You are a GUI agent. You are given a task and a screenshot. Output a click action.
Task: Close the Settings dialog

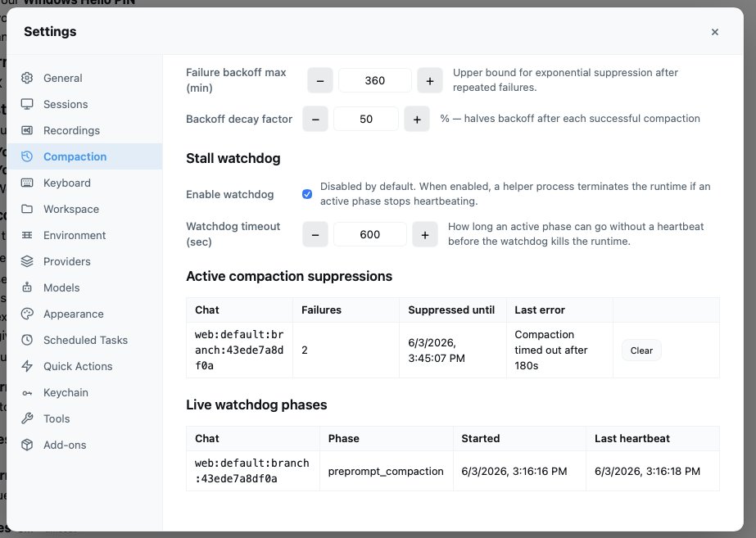[715, 32]
